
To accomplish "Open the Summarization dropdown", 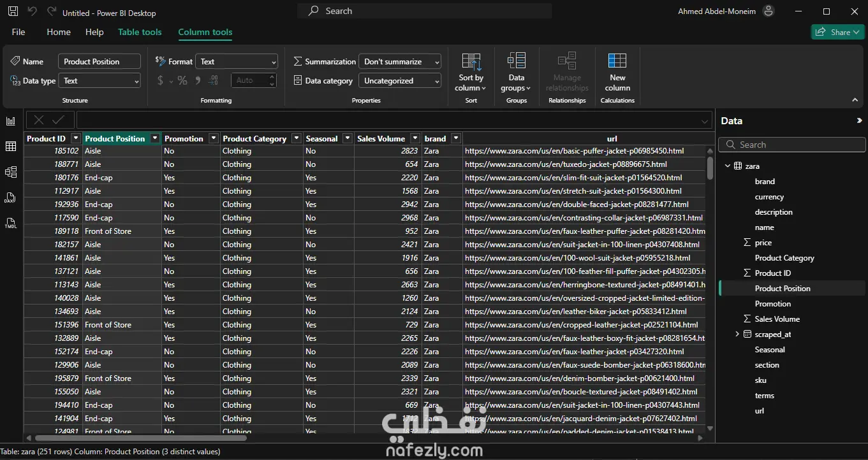I will point(400,62).
